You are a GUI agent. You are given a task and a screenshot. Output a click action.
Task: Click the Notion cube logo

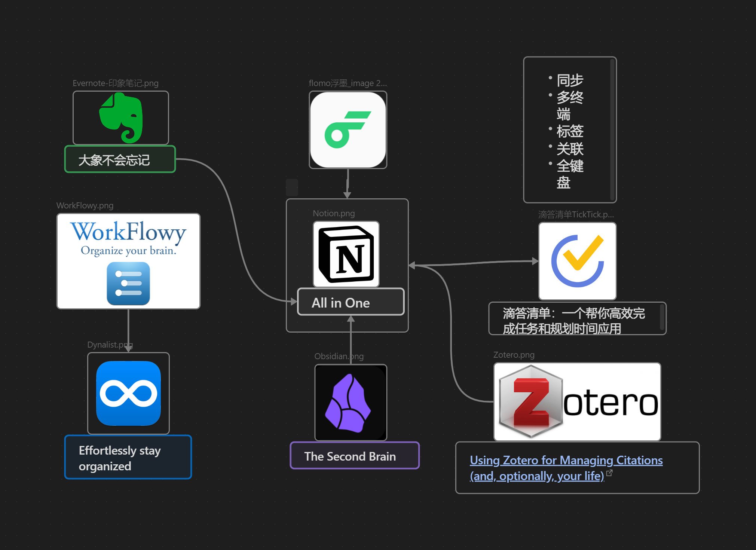(346, 254)
